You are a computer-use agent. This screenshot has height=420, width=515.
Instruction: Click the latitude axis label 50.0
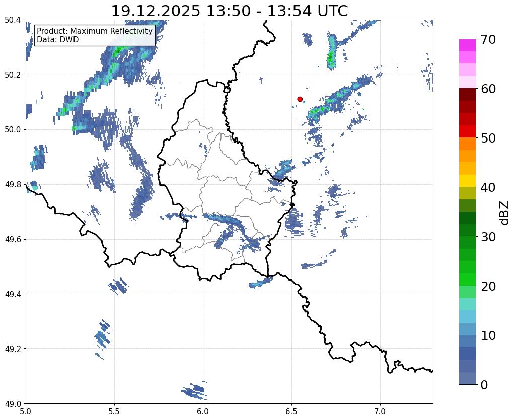(13, 130)
